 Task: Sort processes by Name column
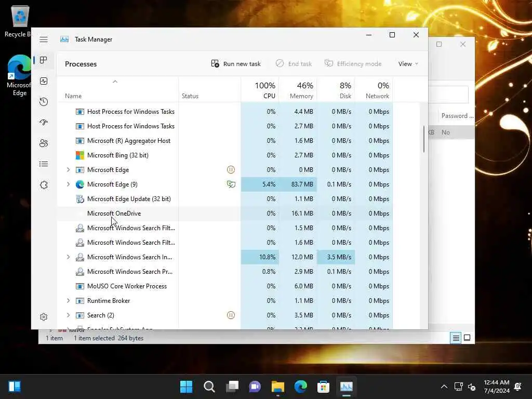pyautogui.click(x=73, y=96)
